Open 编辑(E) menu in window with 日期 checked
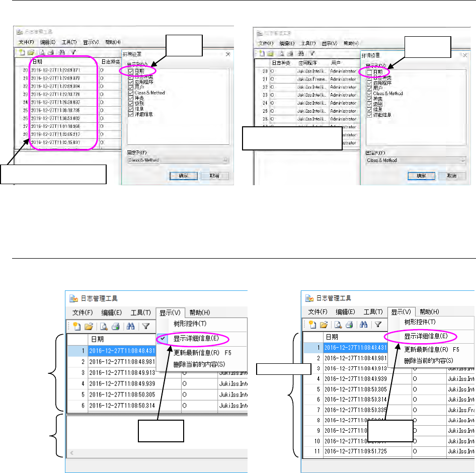 pyautogui.click(x=48, y=42)
